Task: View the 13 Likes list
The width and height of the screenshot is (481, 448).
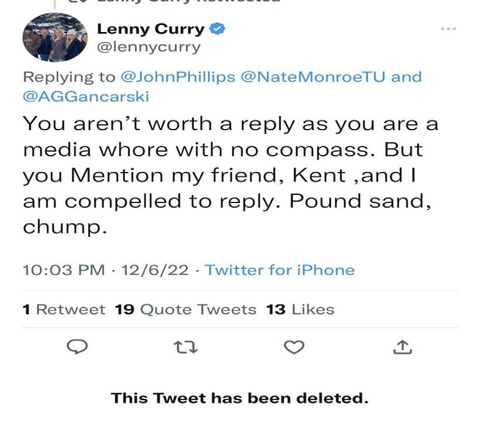Action: point(300,309)
